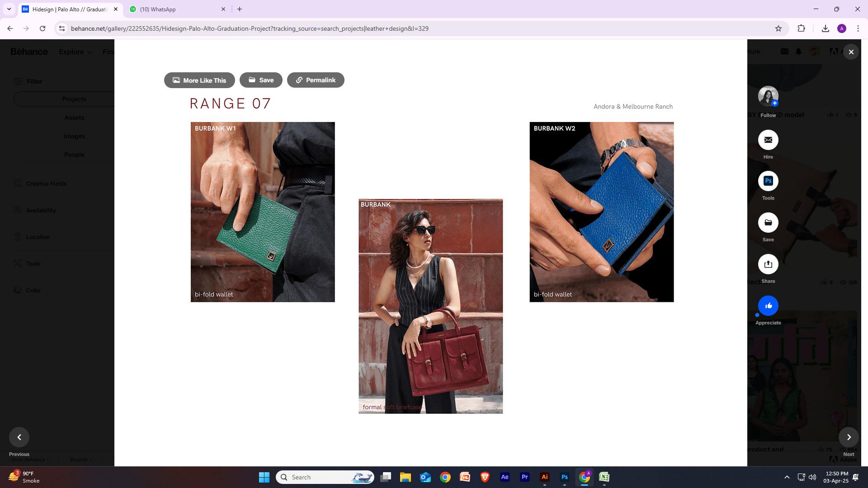This screenshot has height=488, width=868.
Task: Close the project viewer with X
Action: tap(851, 52)
